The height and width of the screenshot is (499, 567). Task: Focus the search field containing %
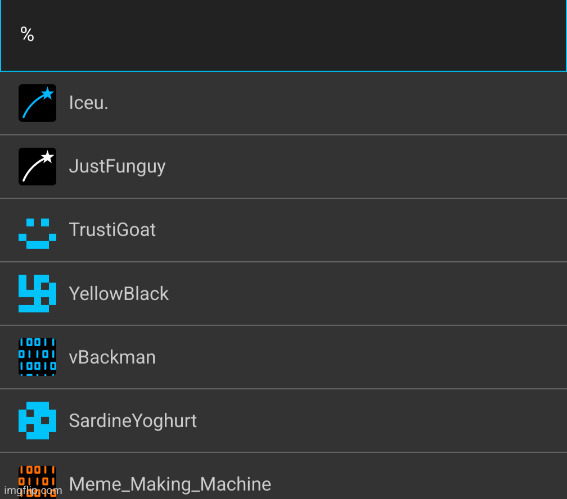[x=284, y=35]
